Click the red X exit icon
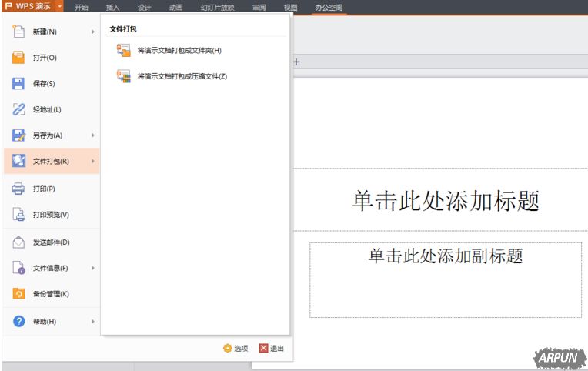This screenshot has width=588, height=371. click(263, 348)
